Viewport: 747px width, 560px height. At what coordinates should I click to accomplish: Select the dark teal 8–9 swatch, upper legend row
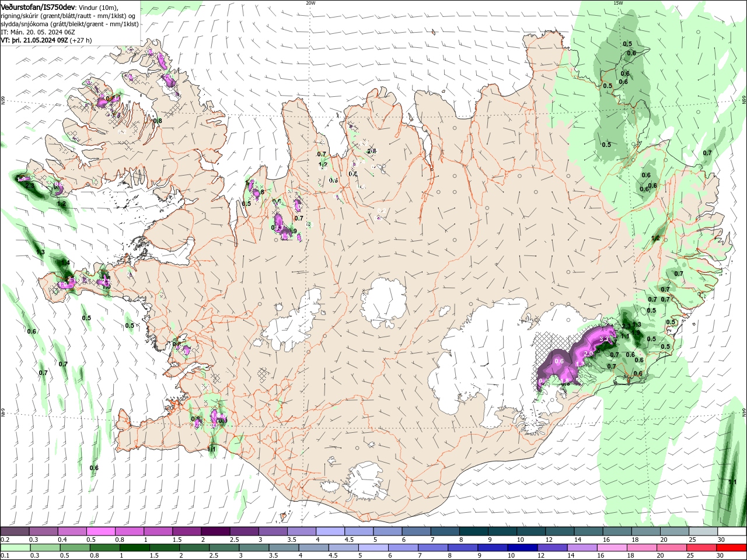click(474, 531)
